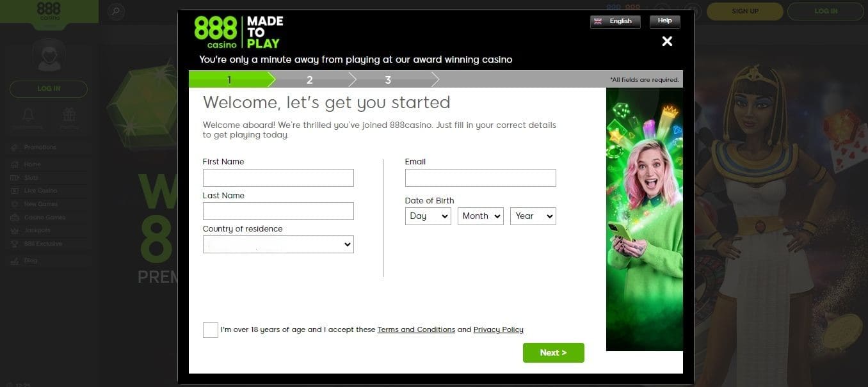Open the Year dropdown for date of birth
The height and width of the screenshot is (387, 868).
tap(533, 216)
